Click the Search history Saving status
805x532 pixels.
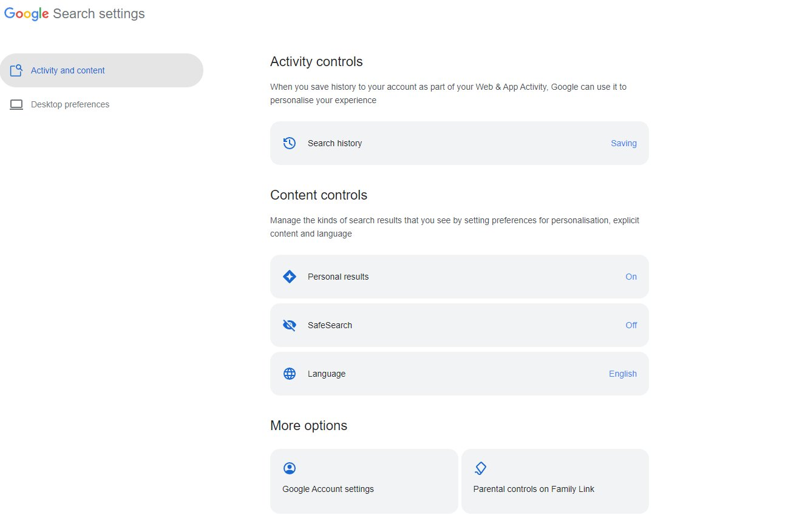coord(623,143)
